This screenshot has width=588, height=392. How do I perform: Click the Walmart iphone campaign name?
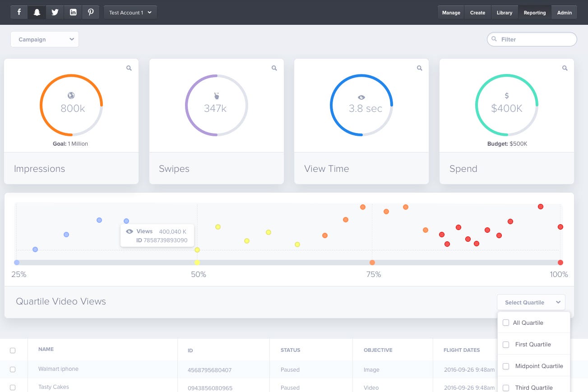point(58,369)
